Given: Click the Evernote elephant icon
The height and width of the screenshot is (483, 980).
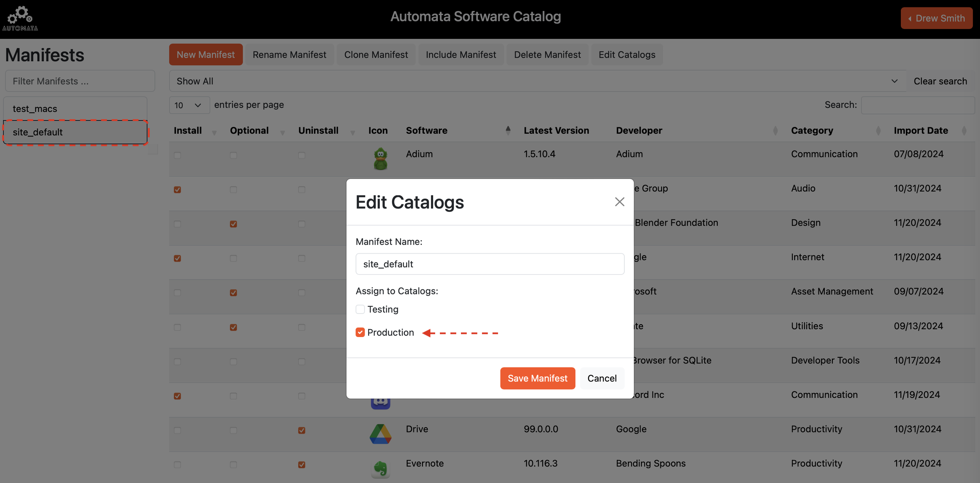Looking at the screenshot, I should point(380,468).
